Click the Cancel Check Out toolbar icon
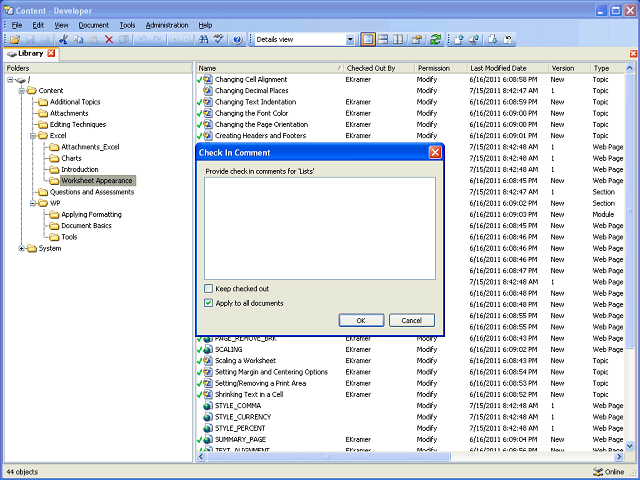 [508, 40]
